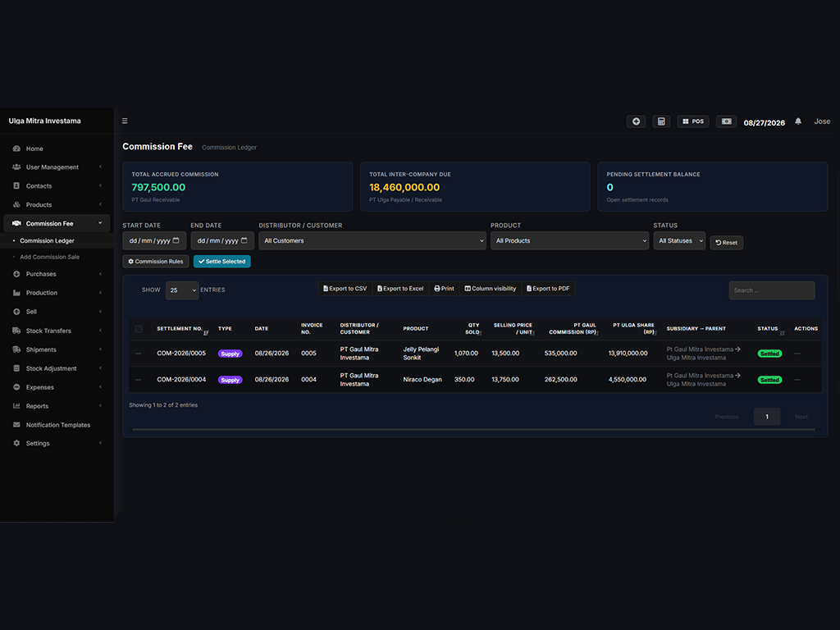Image resolution: width=840 pixels, height=630 pixels.
Task: Click page 1 pagination button
Action: click(767, 417)
